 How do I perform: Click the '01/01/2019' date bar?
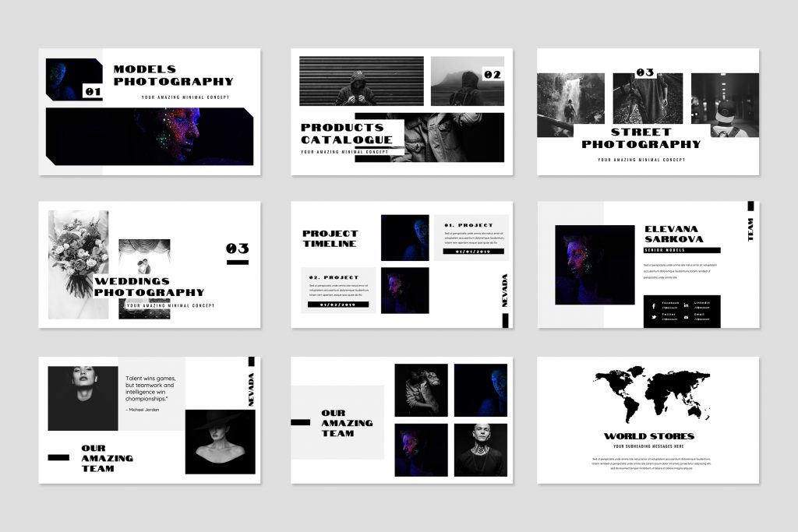(473, 252)
